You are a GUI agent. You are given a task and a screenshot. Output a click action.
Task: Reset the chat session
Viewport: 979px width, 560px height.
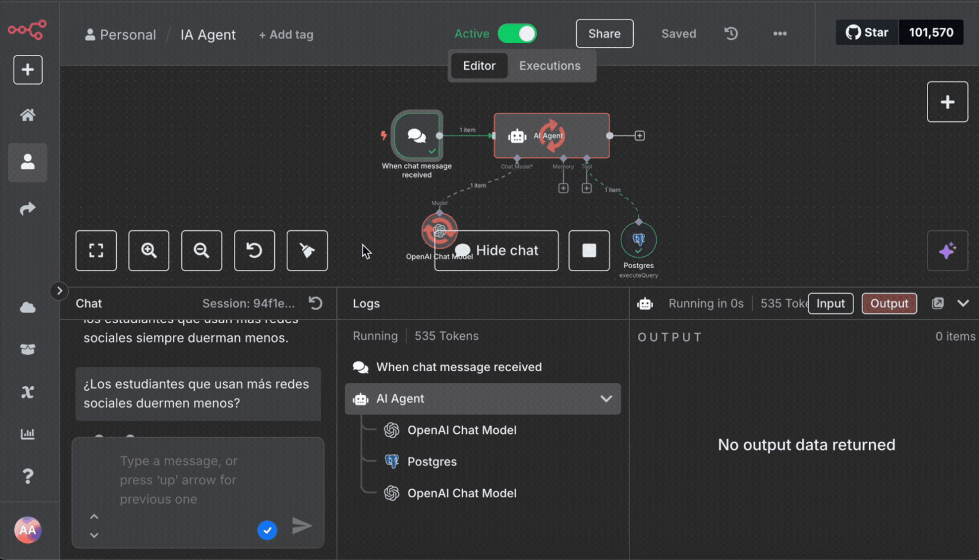click(316, 303)
